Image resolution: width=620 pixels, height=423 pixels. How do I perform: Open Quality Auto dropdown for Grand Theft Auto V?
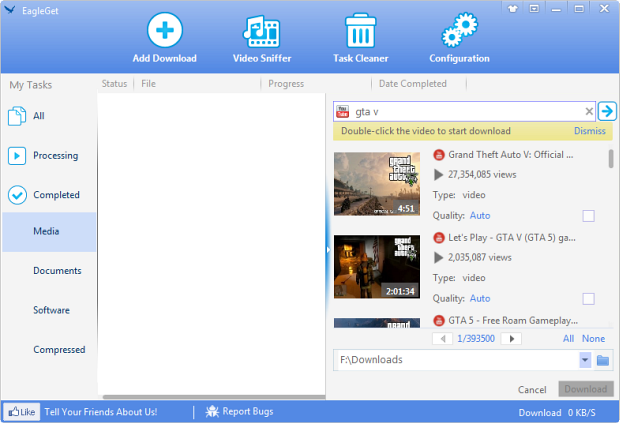click(480, 215)
